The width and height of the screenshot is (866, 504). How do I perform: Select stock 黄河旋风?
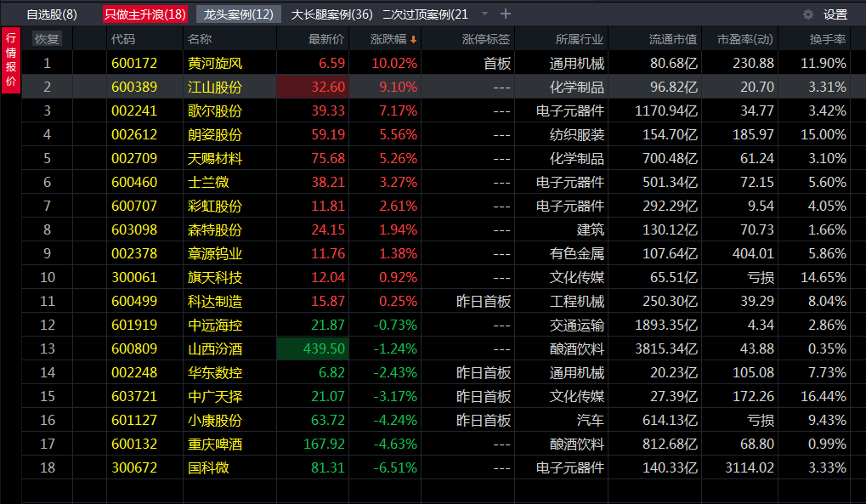(215, 64)
